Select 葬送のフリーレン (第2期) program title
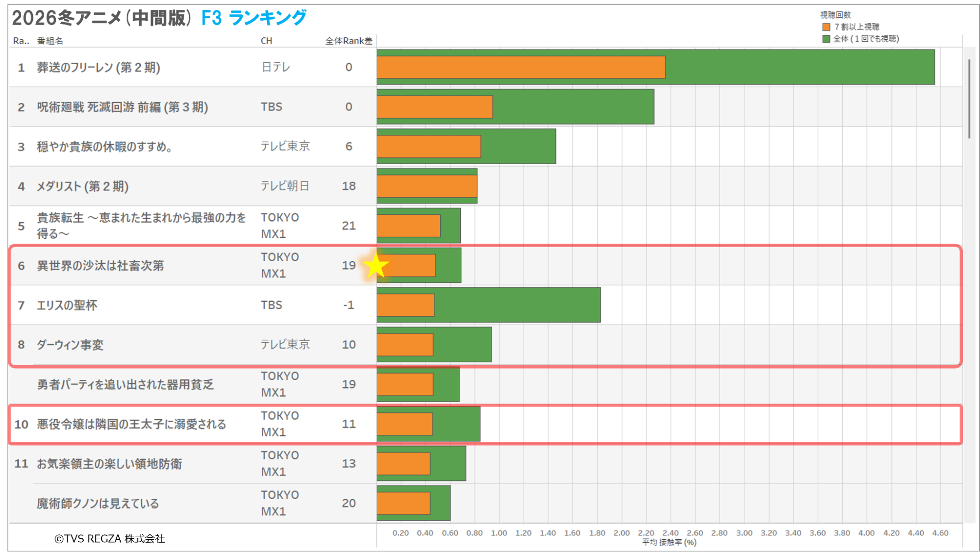This screenshot has width=980, height=552. (x=99, y=68)
